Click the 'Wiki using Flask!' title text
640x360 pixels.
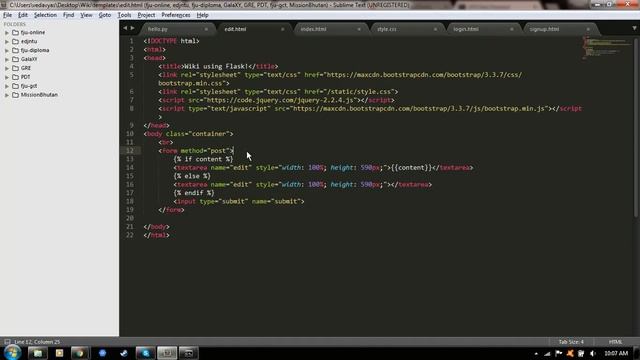216,67
